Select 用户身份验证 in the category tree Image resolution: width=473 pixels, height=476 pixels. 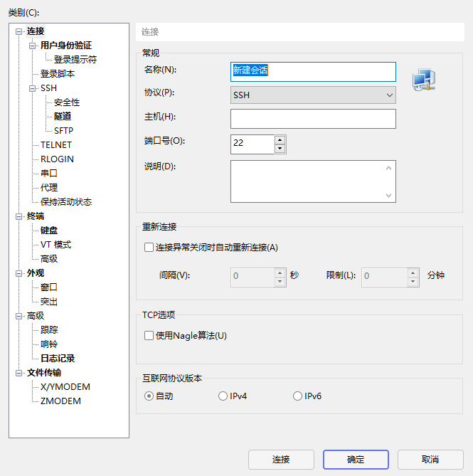pyautogui.click(x=66, y=46)
